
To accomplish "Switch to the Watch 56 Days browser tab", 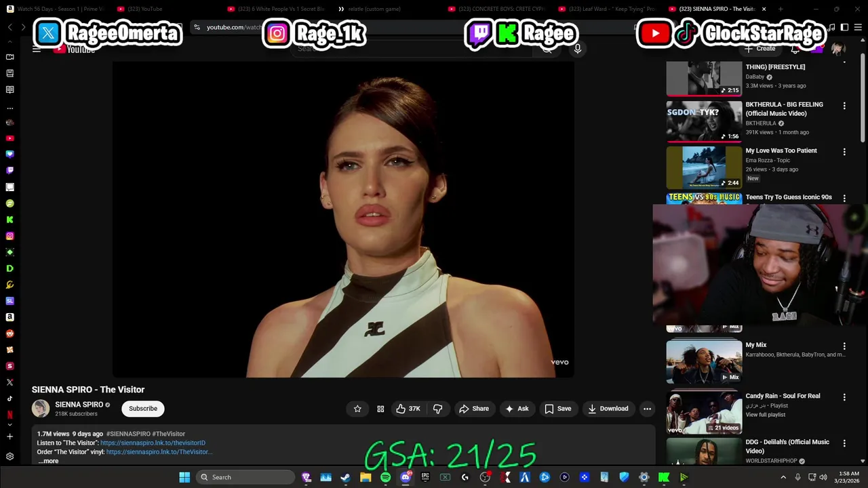I will point(56,9).
